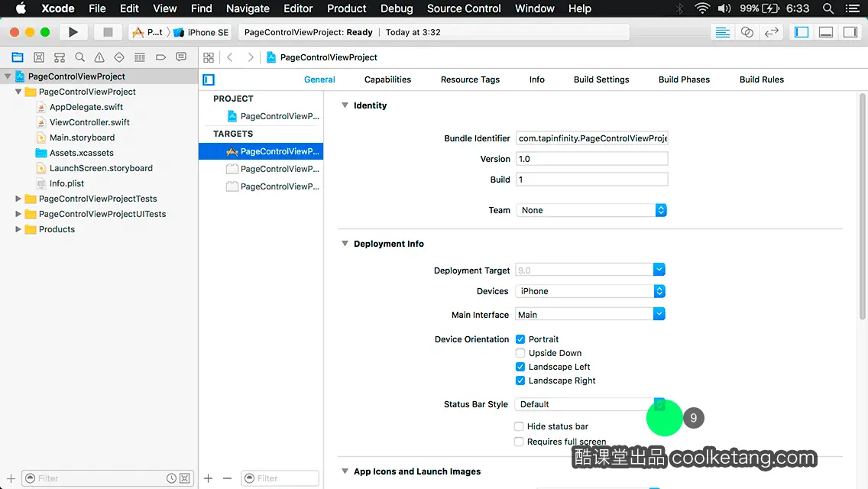Viewport: 868px width, 489px height.
Task: Switch to the Info tab
Action: 536,79
